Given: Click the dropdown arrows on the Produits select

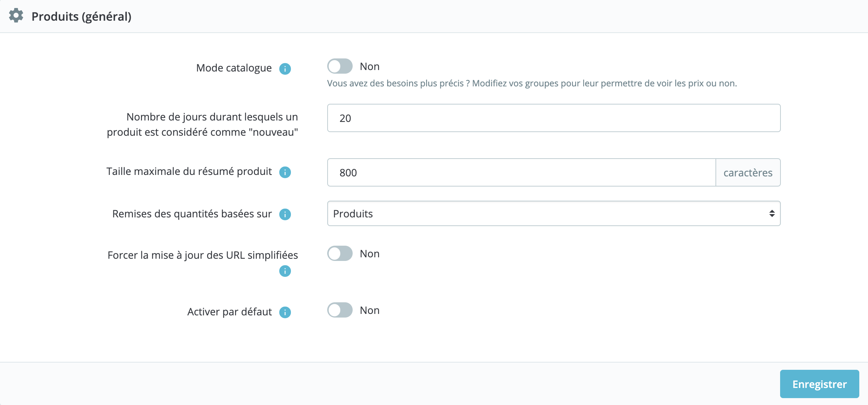Looking at the screenshot, I should coord(772,214).
